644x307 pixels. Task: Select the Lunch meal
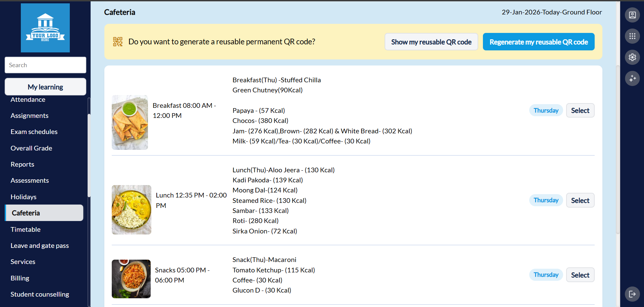pos(580,201)
